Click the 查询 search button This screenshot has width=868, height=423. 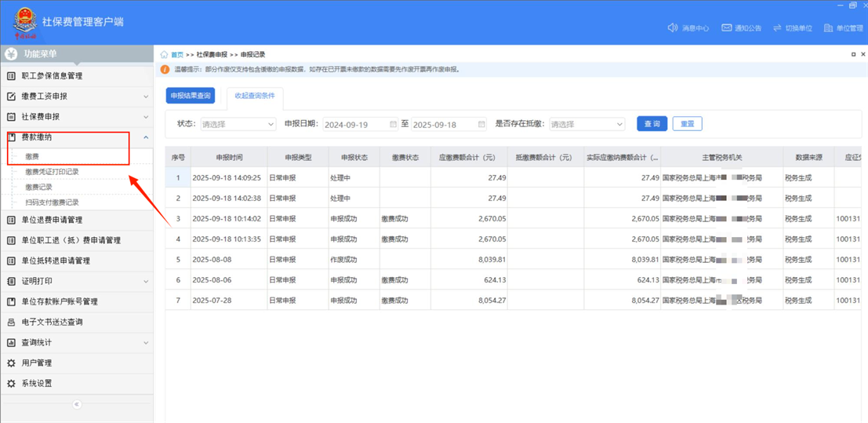[x=652, y=124]
